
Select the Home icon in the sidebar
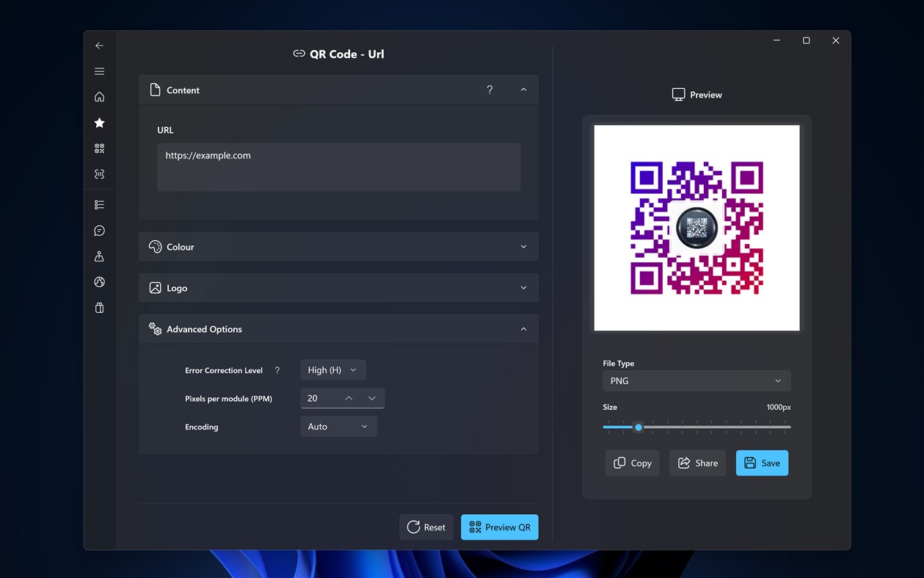[x=99, y=96]
